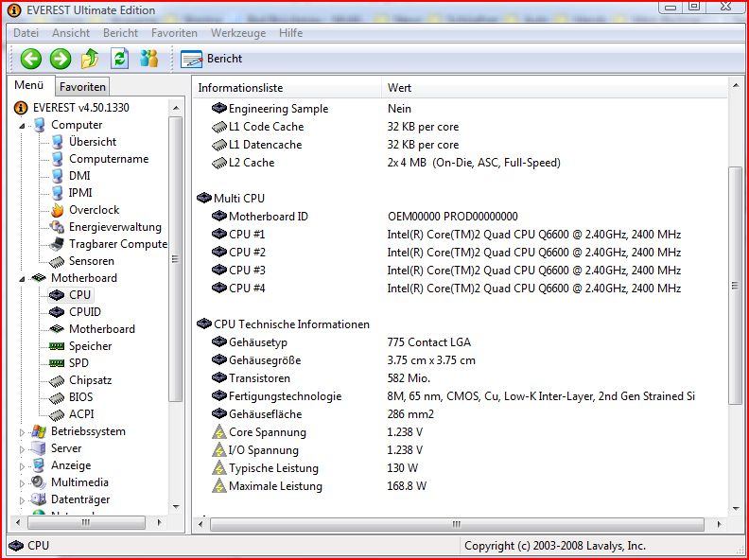Click the Core Spannung voltage icon
This screenshot has height=560, width=749.
(x=218, y=432)
